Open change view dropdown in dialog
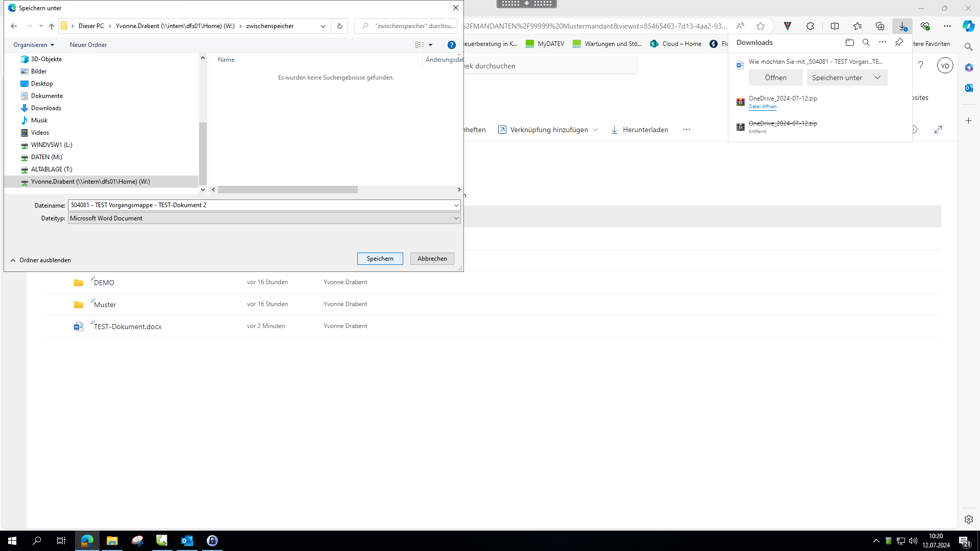Viewport: 980px width, 551px height. (x=430, y=45)
